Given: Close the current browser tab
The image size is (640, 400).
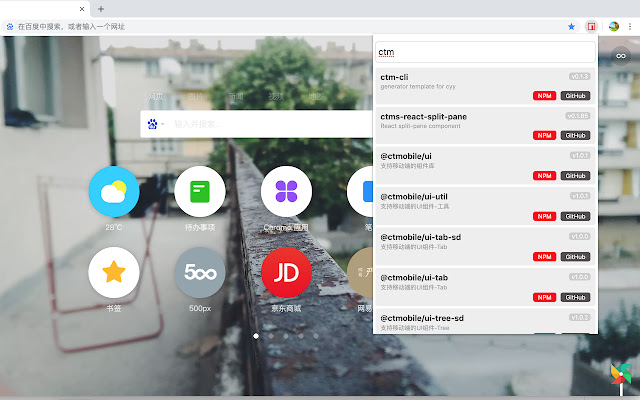Looking at the screenshot, I should 82,9.
